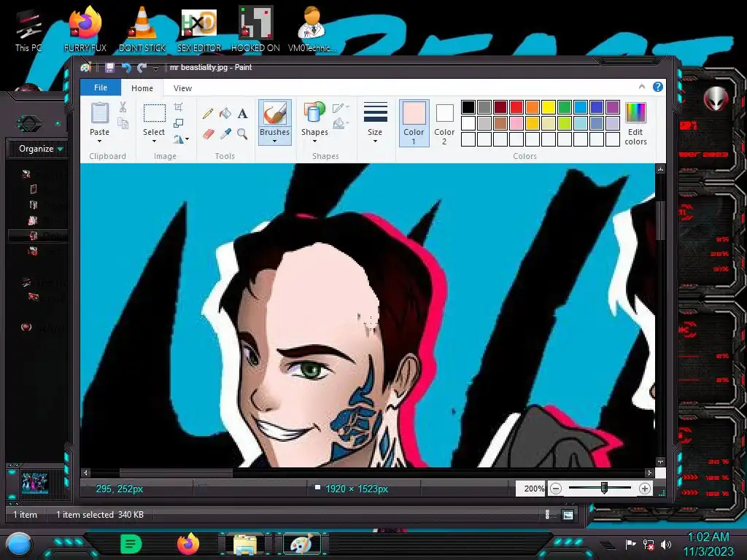Collapse the ribbon with the chevron
747x560 pixels.
(x=642, y=87)
